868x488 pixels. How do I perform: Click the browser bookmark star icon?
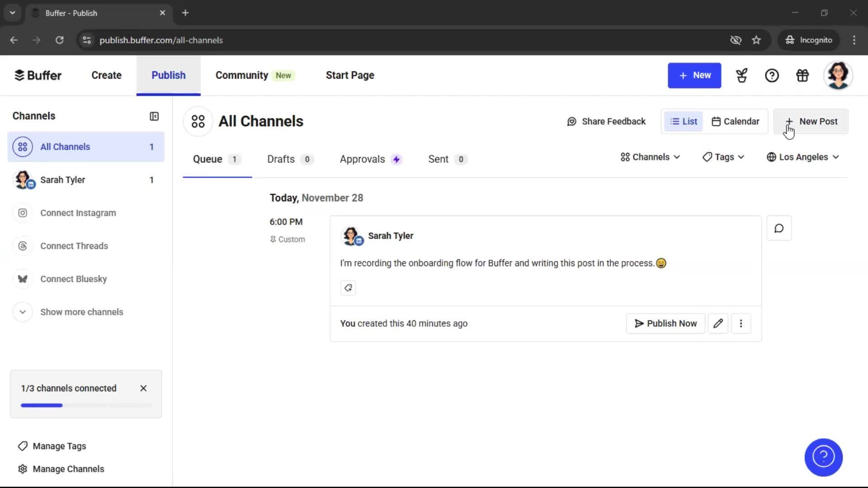[x=756, y=40]
